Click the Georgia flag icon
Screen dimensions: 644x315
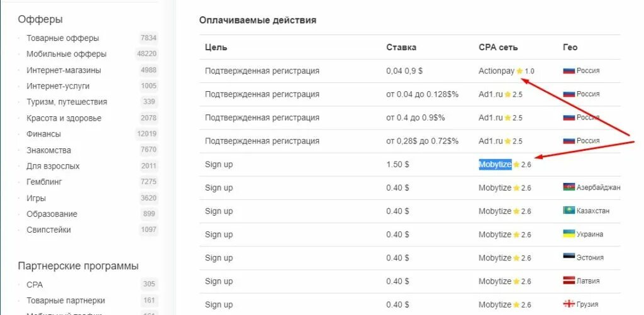569,304
